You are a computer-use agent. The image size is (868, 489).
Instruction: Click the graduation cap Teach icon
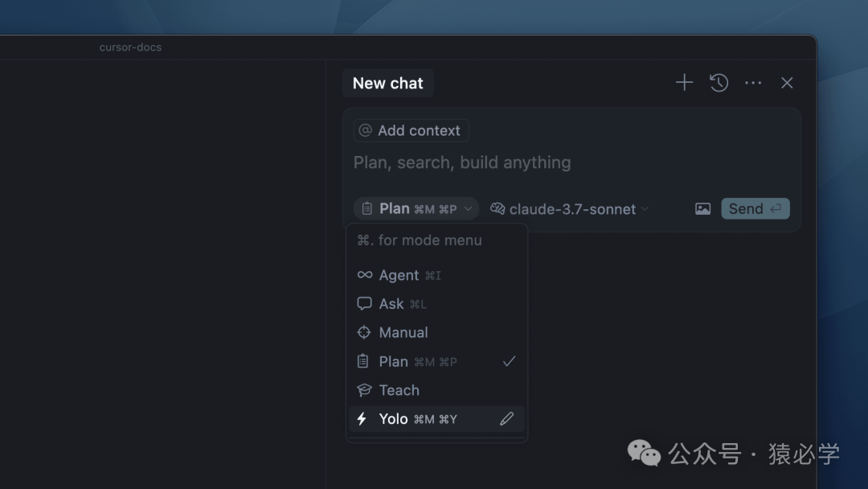[x=364, y=390]
